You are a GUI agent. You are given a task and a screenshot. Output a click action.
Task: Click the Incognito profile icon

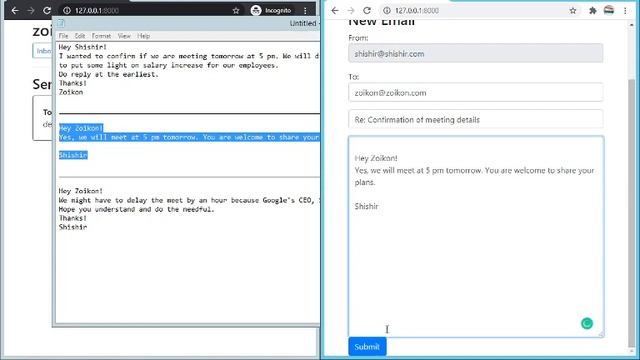(x=256, y=11)
